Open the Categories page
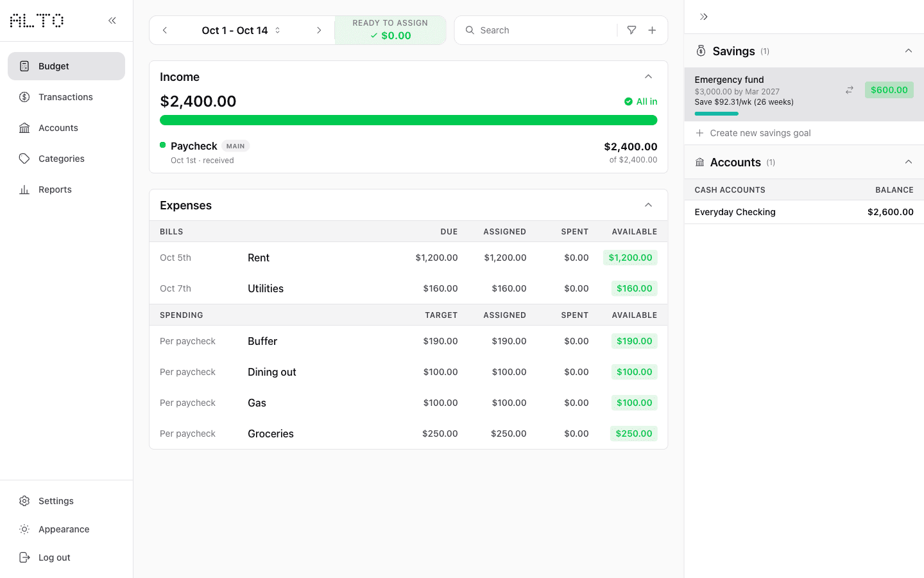The width and height of the screenshot is (924, 578). (66, 159)
